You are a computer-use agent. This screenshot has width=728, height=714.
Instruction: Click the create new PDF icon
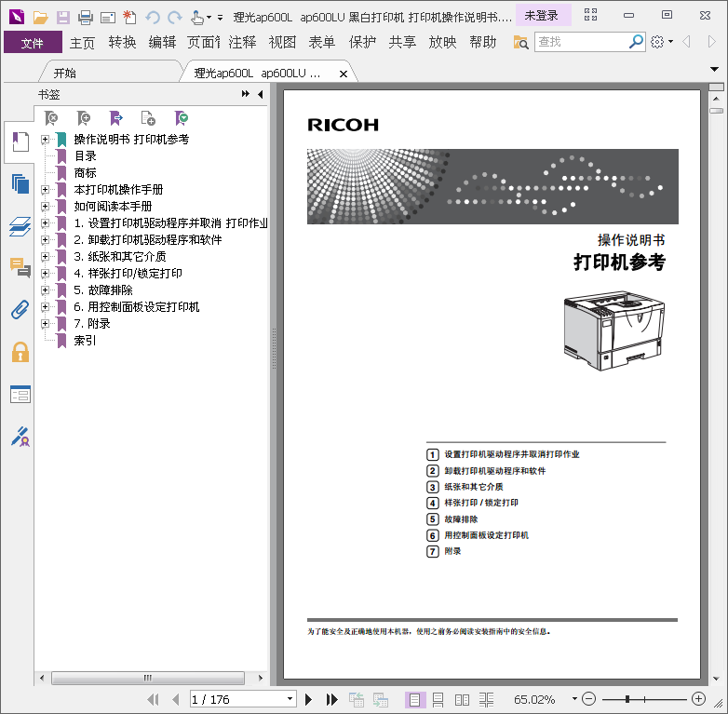(129, 18)
